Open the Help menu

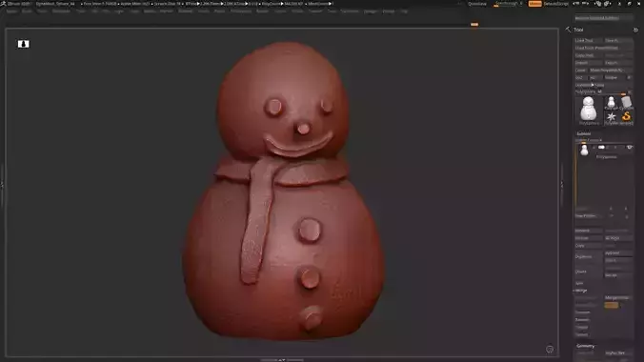[404, 11]
